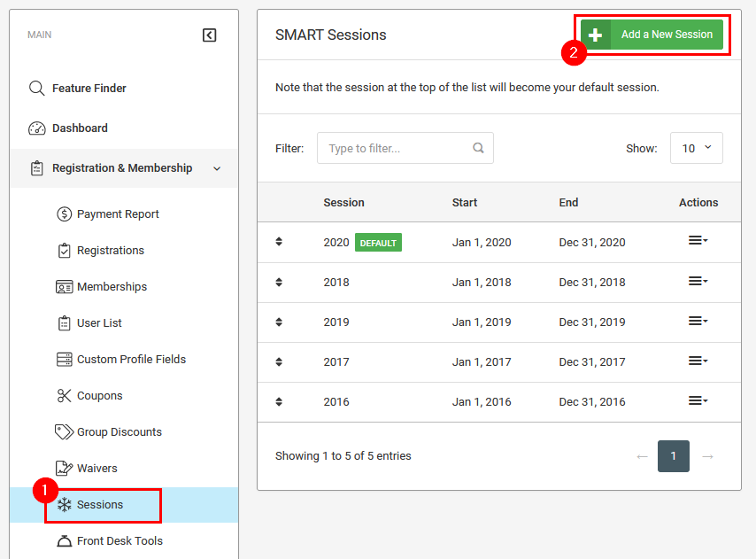
Task: Click the Waivers signature icon
Action: click(x=64, y=468)
